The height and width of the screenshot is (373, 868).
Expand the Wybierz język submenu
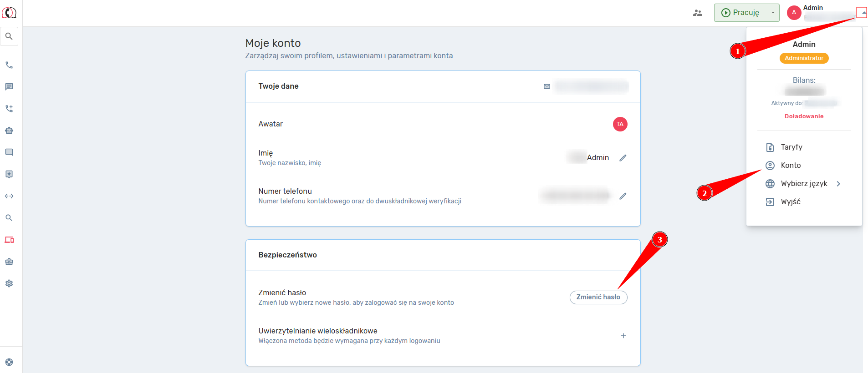838,184
